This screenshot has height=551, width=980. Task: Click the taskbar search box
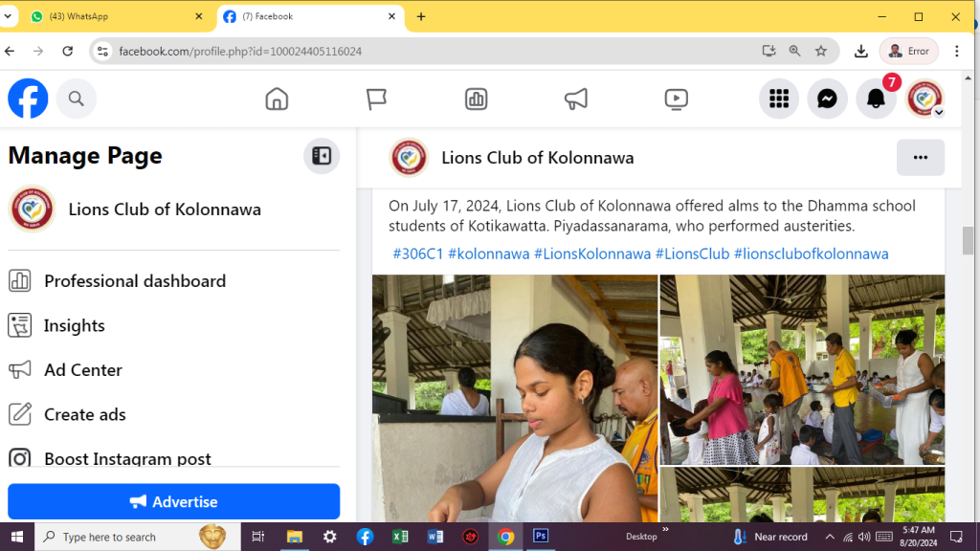click(x=138, y=537)
